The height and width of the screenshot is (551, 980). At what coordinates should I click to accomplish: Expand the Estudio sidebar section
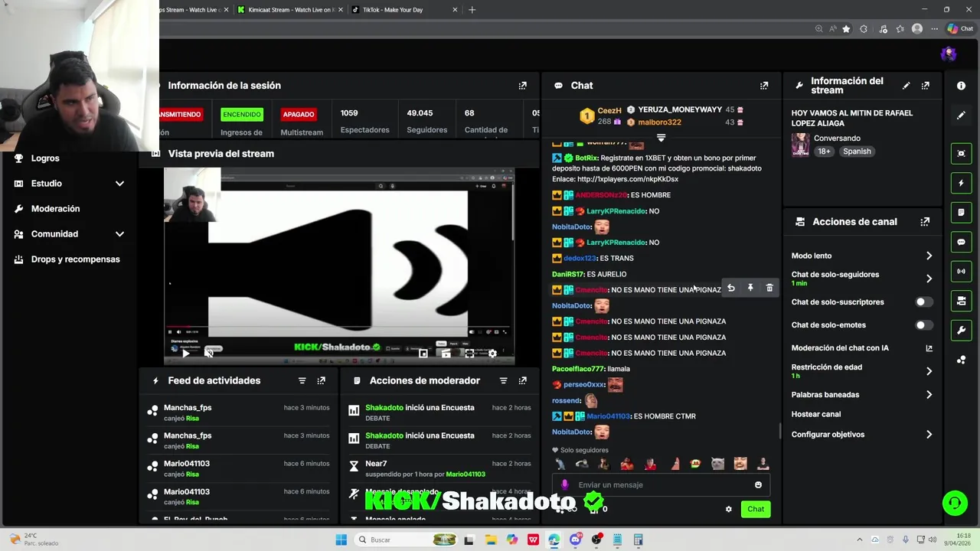tap(119, 184)
